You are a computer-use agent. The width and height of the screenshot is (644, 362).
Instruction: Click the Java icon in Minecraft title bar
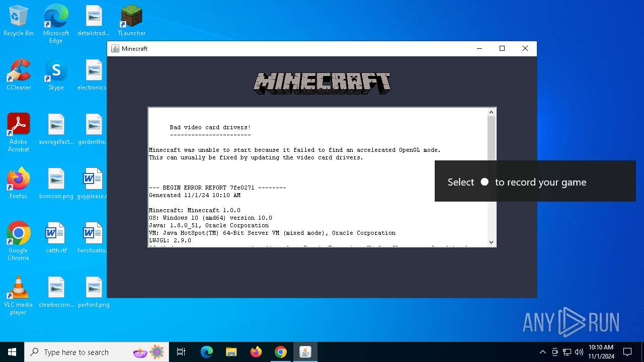(x=115, y=49)
